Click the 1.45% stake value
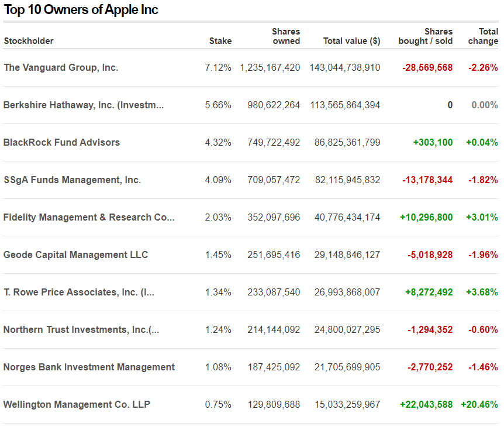The height and width of the screenshot is (430, 504). pos(218,254)
